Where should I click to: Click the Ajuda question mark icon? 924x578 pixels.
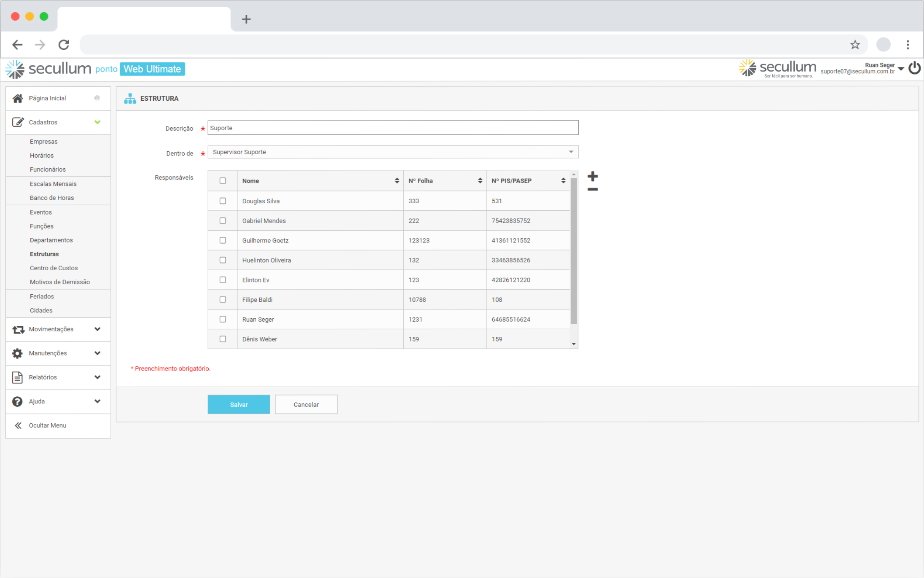(17, 401)
